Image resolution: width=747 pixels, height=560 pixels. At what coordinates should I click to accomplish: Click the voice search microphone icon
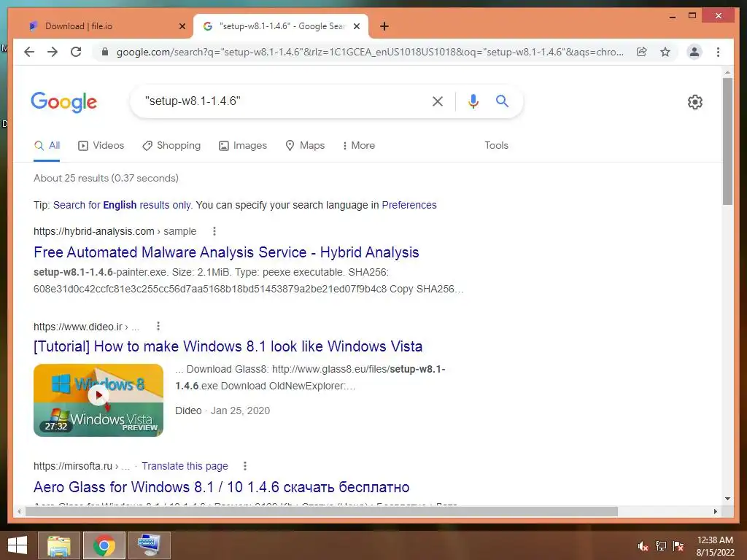(473, 101)
